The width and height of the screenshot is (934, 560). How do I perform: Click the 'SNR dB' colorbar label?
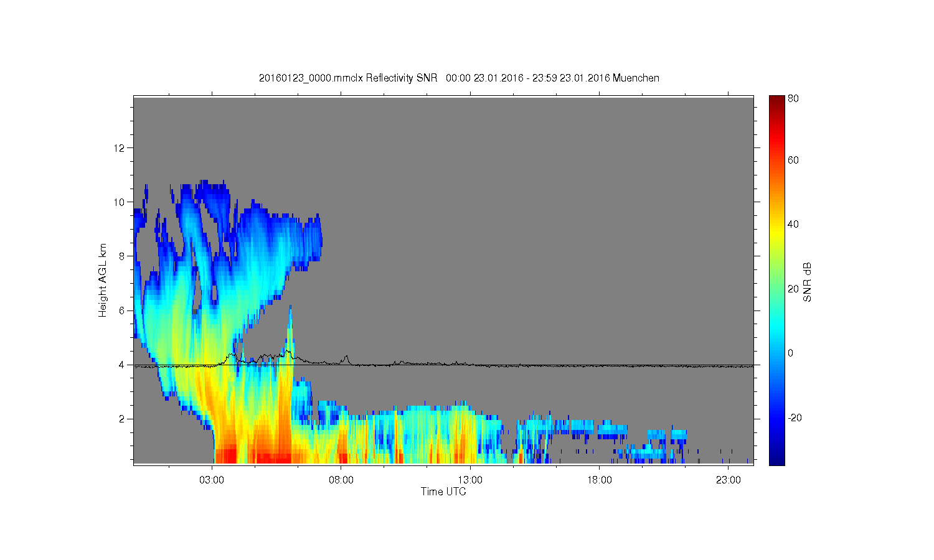pyautogui.click(x=808, y=282)
